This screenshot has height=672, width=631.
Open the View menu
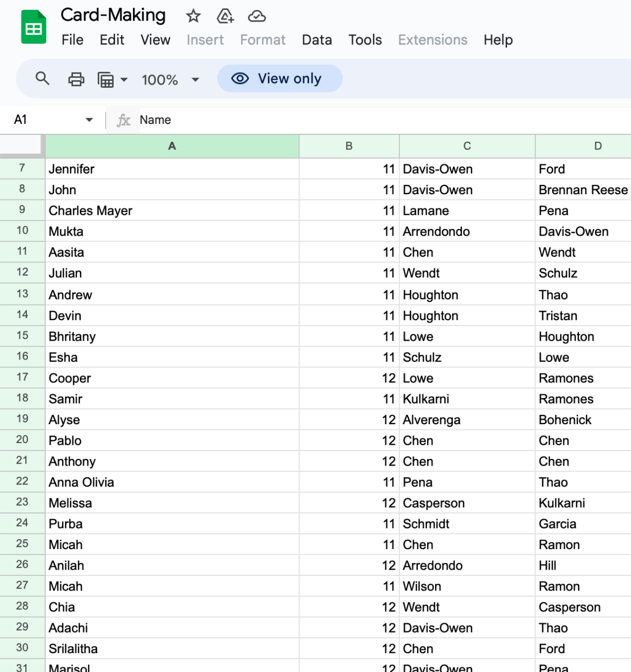[156, 40]
